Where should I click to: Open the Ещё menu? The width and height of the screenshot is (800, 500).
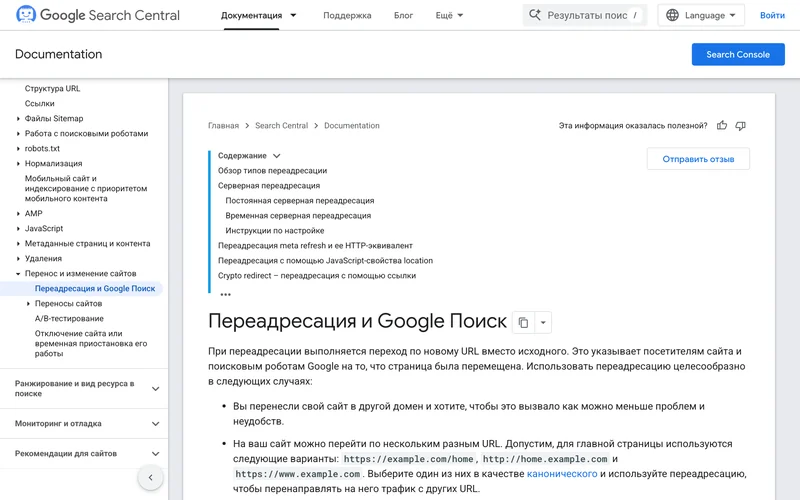(x=449, y=15)
